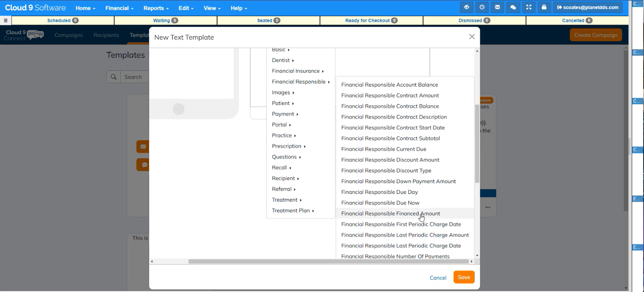Click the dialog's vertical scrollbar thumb
Screen dimensions: 644x292
477,144
